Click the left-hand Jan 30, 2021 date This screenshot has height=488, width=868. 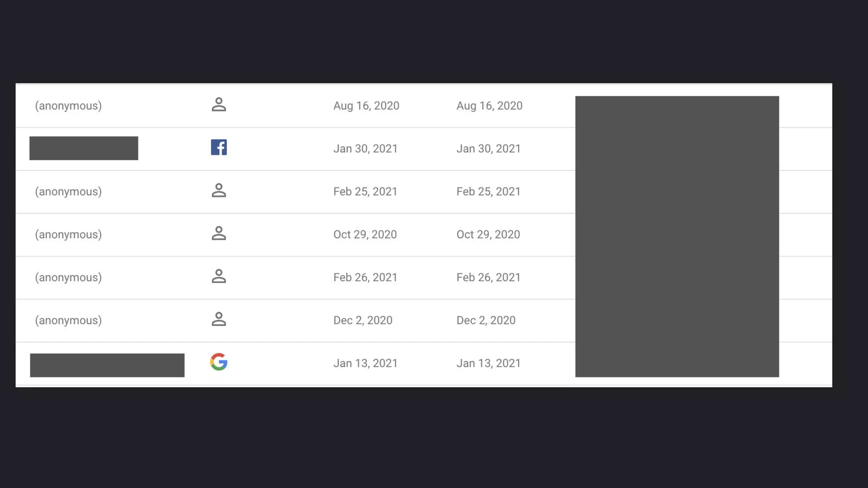click(x=365, y=149)
